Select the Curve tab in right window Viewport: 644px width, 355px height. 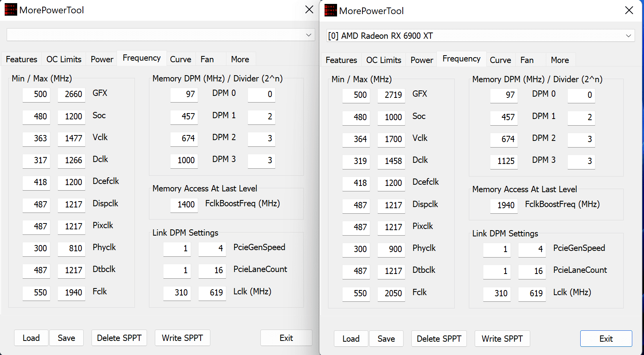pos(500,60)
